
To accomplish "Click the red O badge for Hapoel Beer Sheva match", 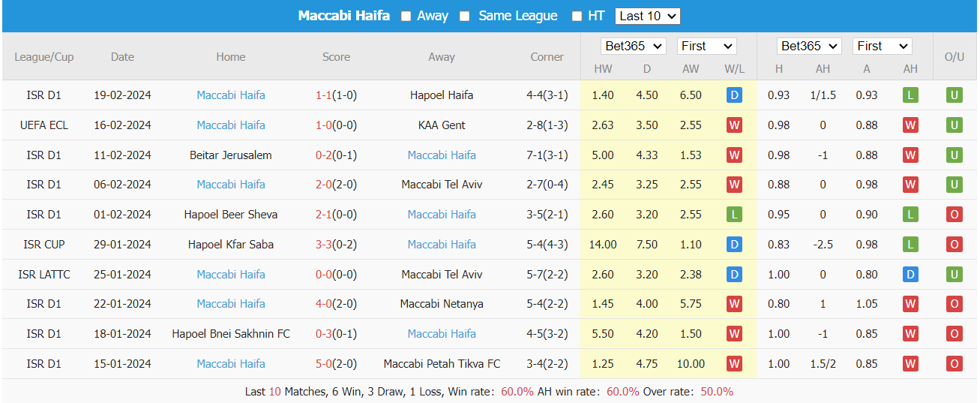I will [954, 215].
